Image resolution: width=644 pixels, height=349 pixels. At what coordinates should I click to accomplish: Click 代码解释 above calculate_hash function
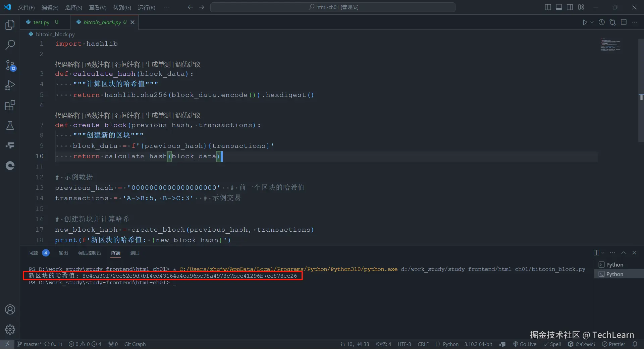(x=68, y=64)
